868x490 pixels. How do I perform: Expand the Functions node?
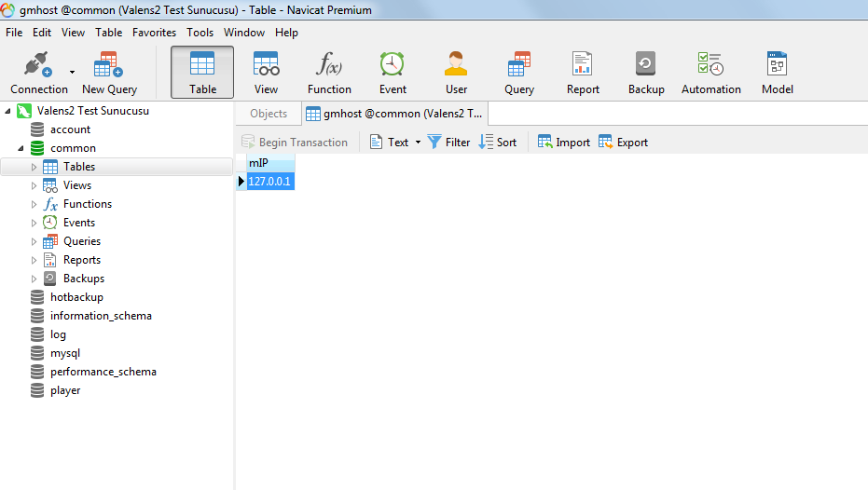34,205
